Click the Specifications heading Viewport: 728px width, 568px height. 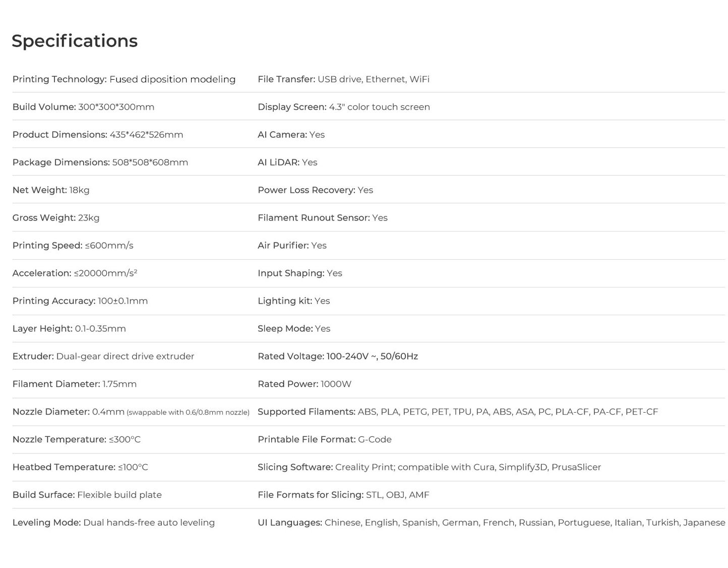point(75,41)
